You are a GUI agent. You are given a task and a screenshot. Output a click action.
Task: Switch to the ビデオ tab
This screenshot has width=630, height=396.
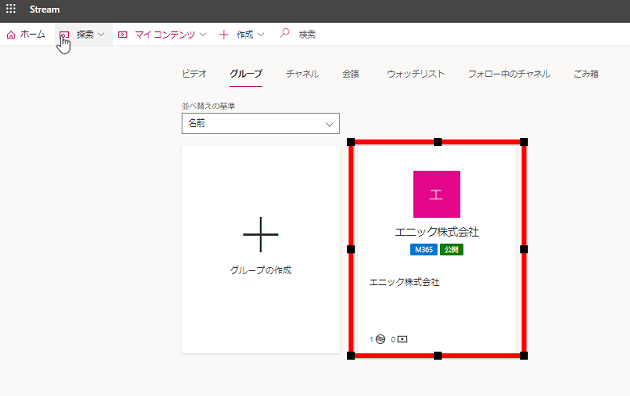point(194,74)
